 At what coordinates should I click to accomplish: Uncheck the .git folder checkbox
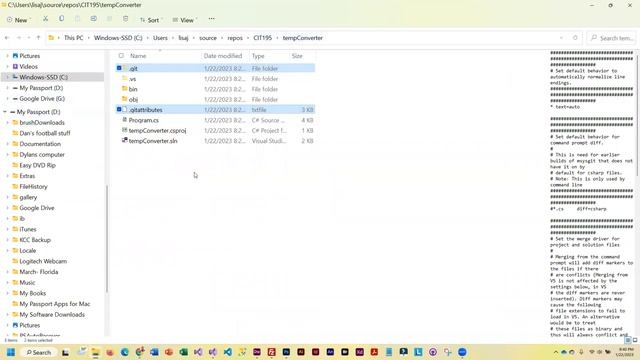[x=119, y=68]
